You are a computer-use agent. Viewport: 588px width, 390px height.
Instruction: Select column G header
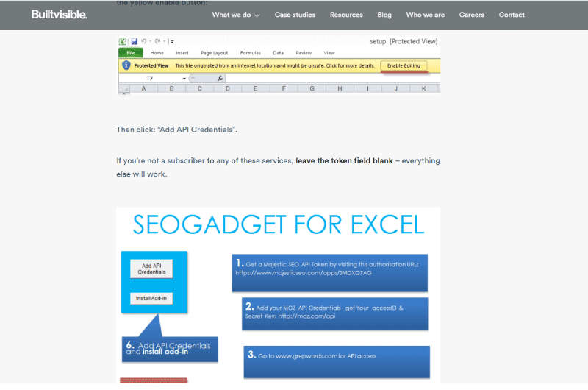click(312, 89)
